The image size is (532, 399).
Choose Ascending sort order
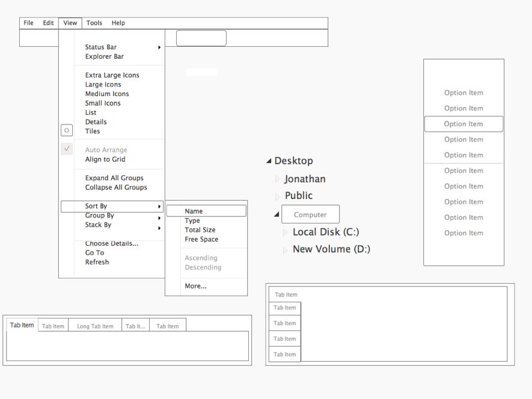(201, 258)
